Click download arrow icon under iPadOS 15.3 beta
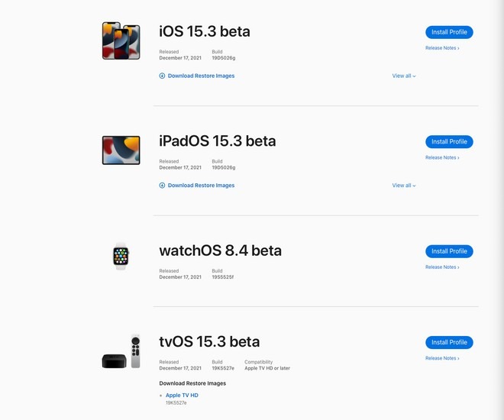 point(162,186)
